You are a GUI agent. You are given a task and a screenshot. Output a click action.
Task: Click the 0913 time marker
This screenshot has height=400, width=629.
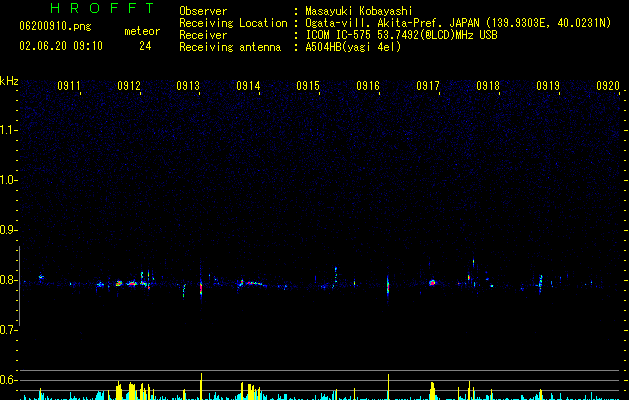pos(188,86)
